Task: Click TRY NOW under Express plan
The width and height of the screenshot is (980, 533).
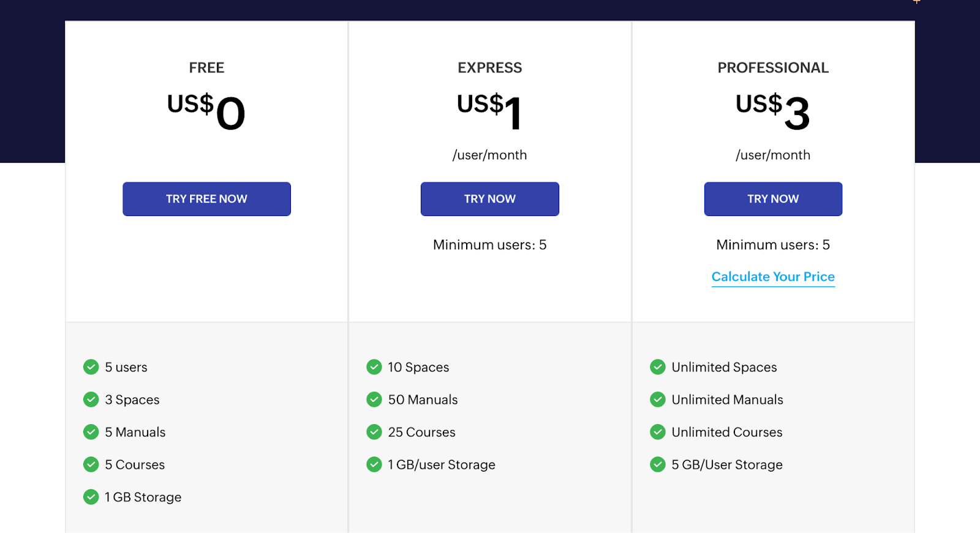Action: (x=490, y=199)
